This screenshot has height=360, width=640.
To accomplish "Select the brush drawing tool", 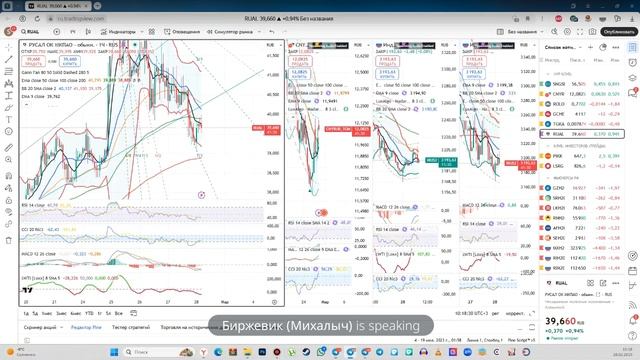I will click(9, 108).
